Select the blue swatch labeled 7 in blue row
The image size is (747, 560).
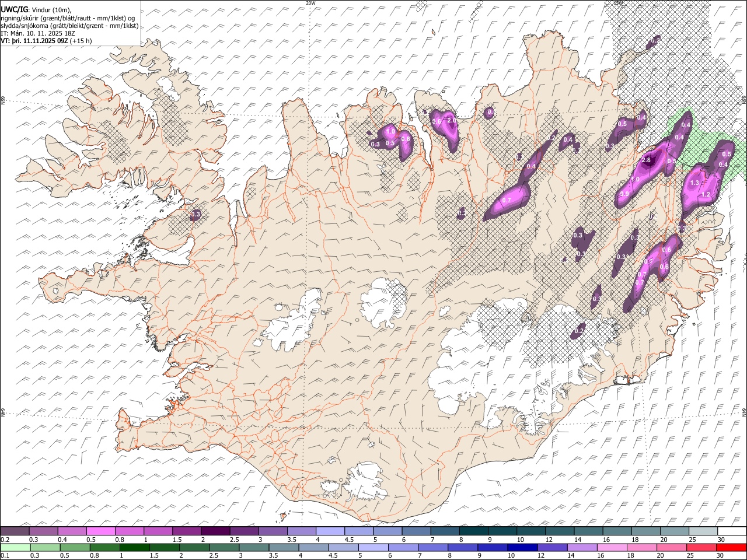tap(432, 547)
